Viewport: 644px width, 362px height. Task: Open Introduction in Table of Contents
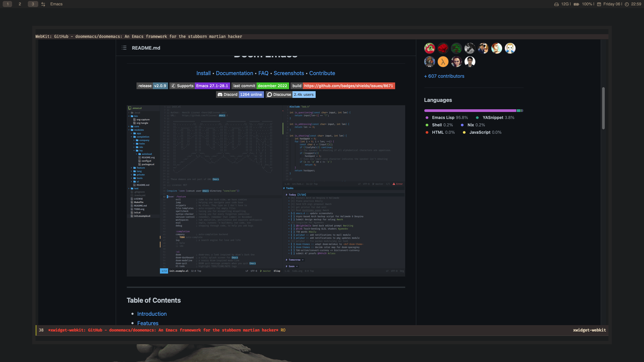tap(152, 314)
